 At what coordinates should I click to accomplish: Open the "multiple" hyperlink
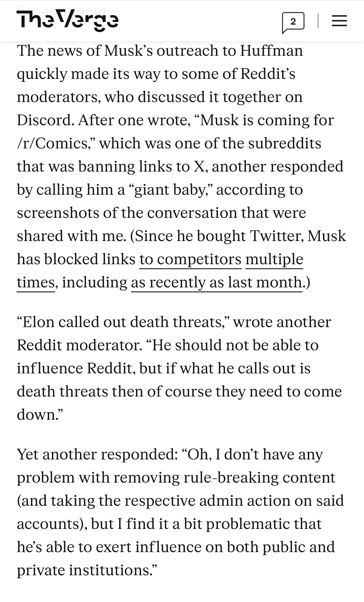[x=274, y=259]
